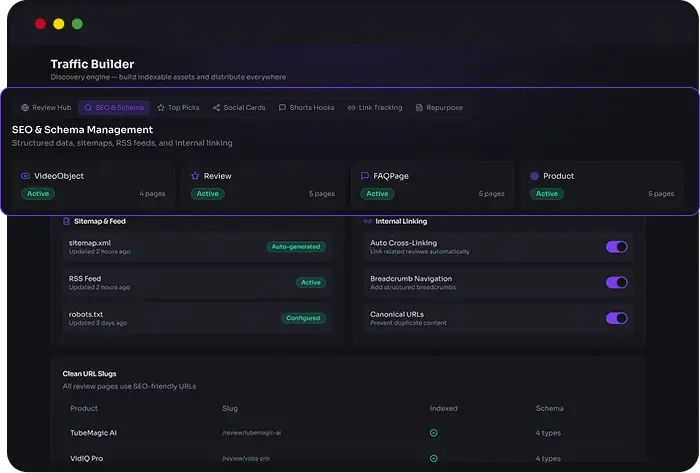This screenshot has height=473, width=700.
Task: Click the indexed checkmark for VidIQ Pro
Action: click(x=433, y=458)
